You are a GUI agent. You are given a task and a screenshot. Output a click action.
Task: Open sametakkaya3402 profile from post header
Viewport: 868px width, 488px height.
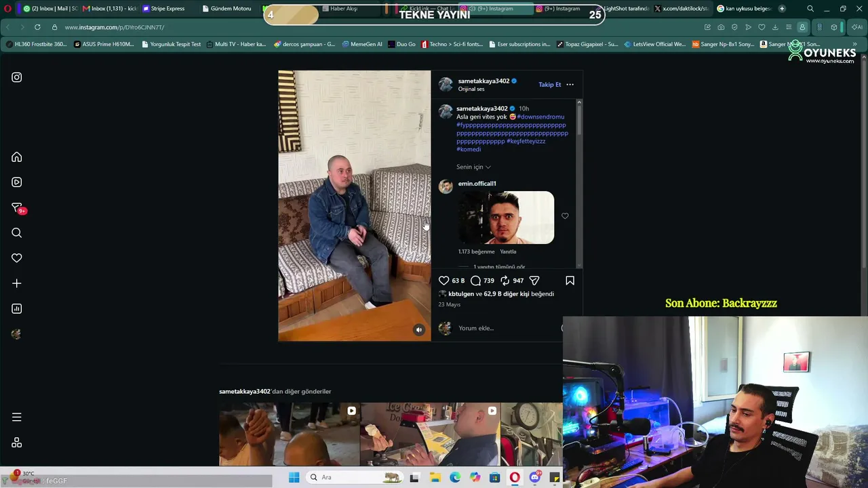tap(484, 81)
